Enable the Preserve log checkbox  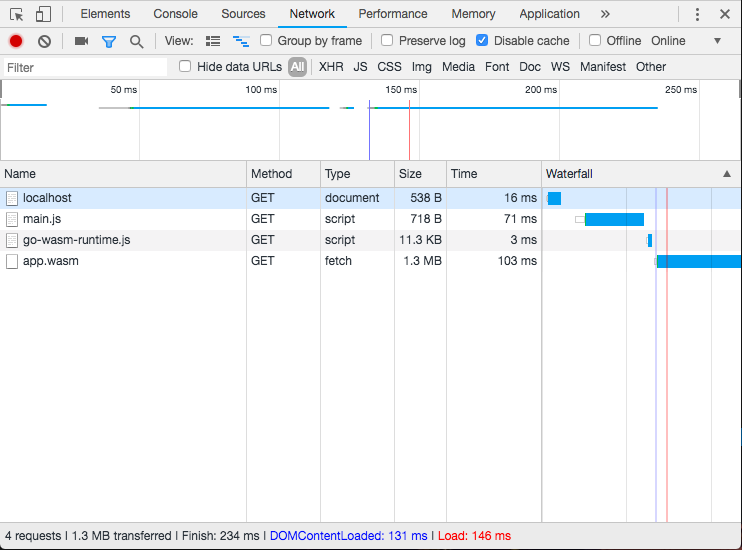pos(387,41)
